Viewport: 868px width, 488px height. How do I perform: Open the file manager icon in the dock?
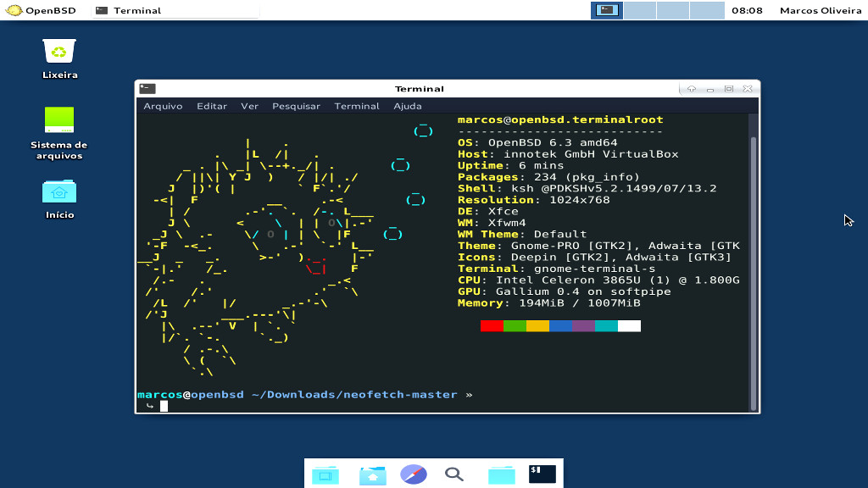point(372,474)
